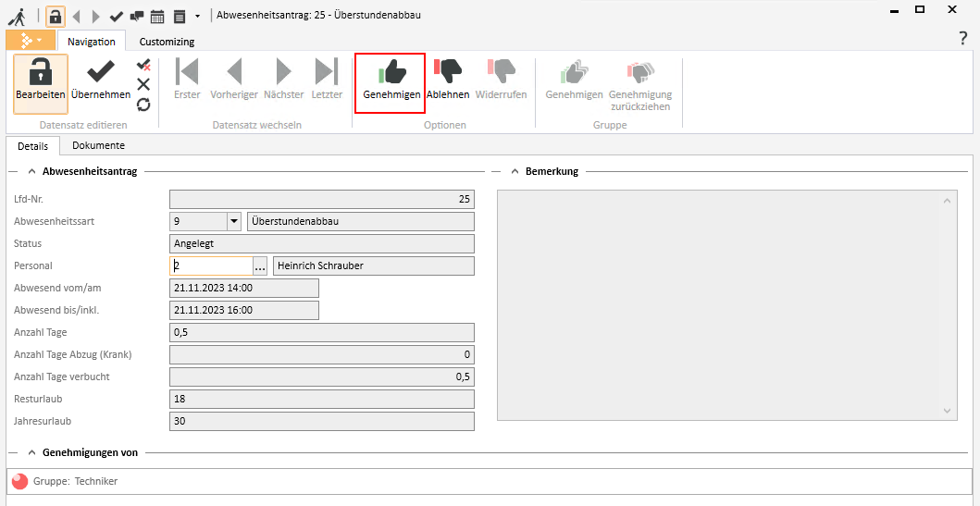Open the orange application menu button

(x=30, y=41)
